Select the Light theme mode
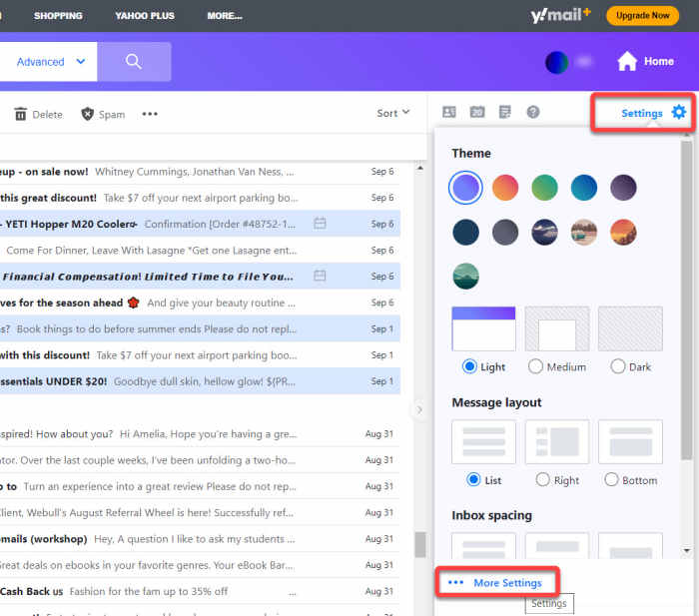The width and height of the screenshot is (699, 616). 469,366
